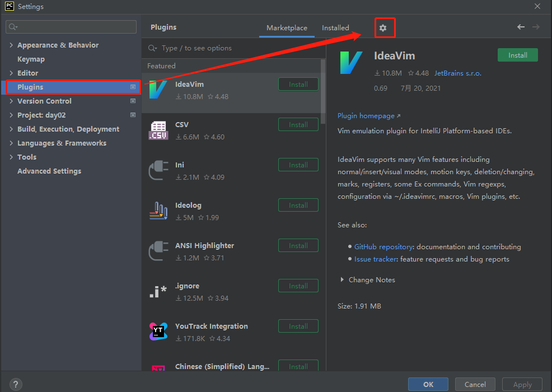Image resolution: width=552 pixels, height=392 pixels.
Task: Click the plugin list vertical scrollbar
Action: tap(323, 92)
